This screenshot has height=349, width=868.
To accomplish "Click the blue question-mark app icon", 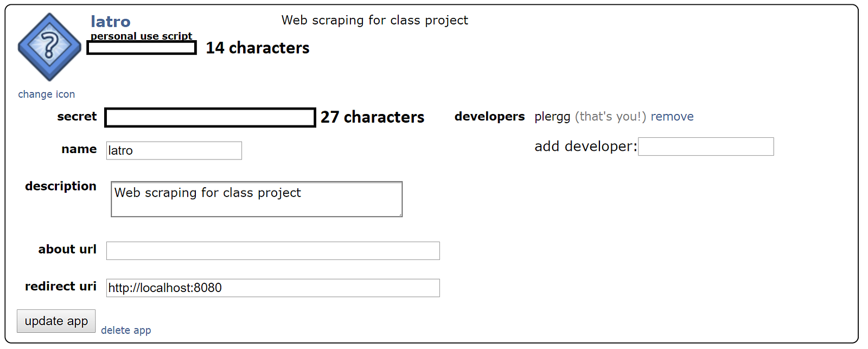I will tap(49, 47).
